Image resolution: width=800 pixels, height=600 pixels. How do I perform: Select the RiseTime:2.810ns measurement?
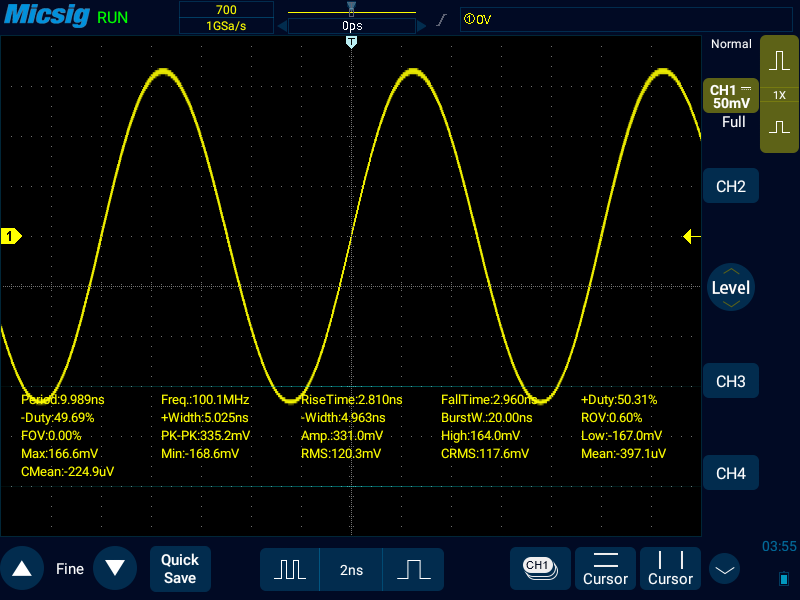[x=352, y=399]
